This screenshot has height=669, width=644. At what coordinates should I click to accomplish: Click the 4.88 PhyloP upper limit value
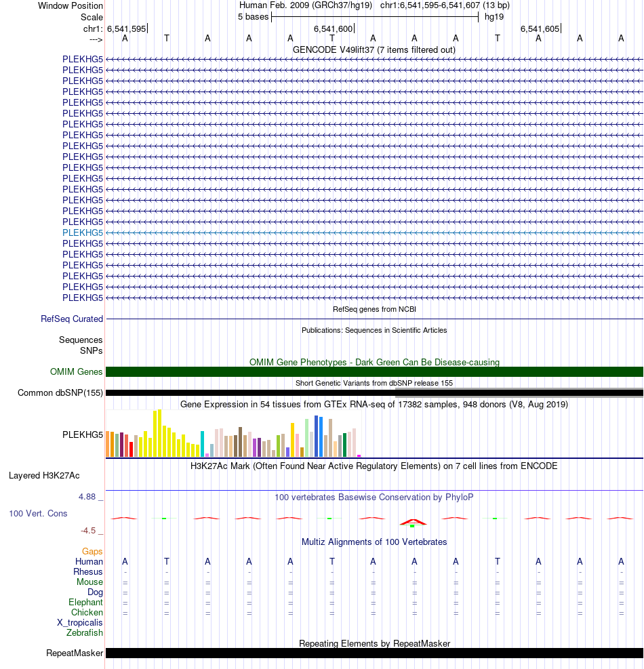(x=87, y=497)
